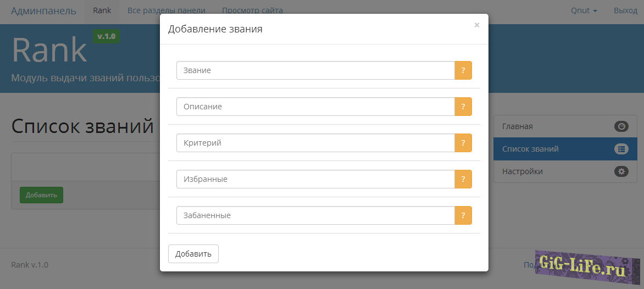
Task: Click the question mark beside Критерий field
Action: click(463, 143)
